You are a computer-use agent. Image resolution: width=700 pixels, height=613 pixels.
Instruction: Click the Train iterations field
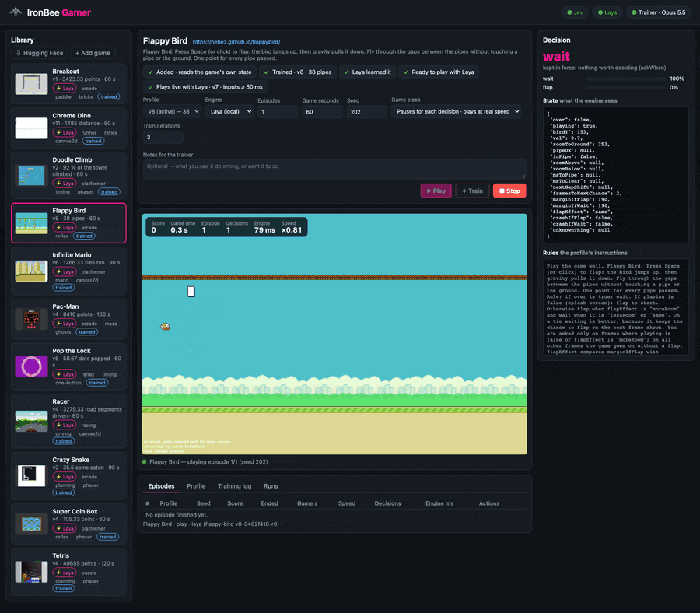pyautogui.click(x=163, y=138)
